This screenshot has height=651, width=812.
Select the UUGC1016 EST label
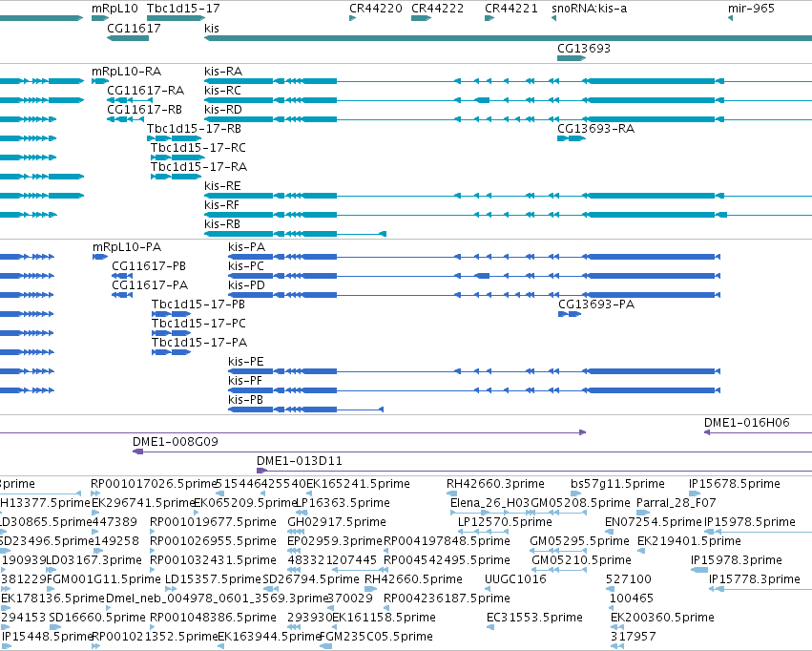516,578
